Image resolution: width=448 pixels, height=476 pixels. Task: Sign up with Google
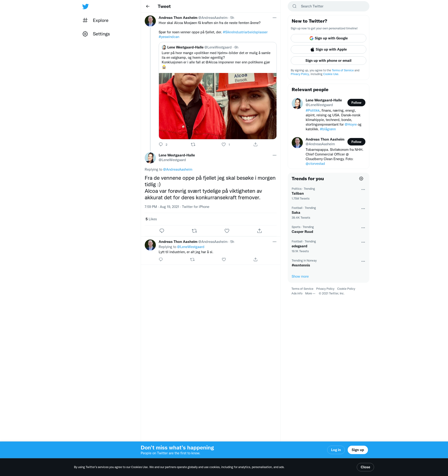[x=328, y=38]
